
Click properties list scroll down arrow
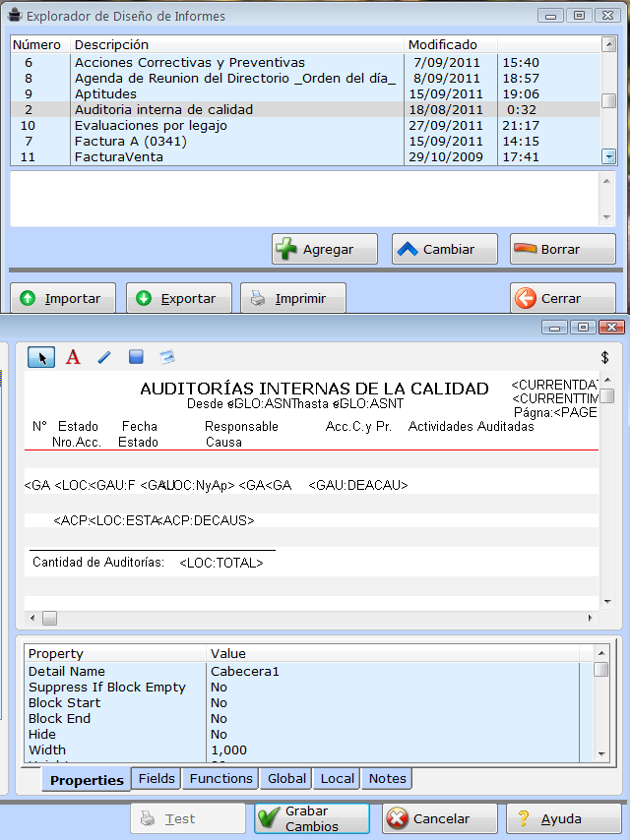[x=601, y=753]
